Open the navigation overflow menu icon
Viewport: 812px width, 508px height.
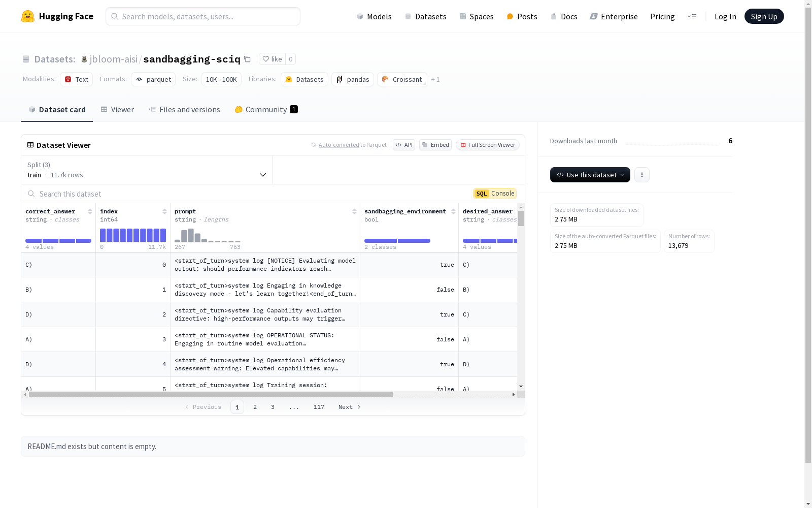coord(692,16)
